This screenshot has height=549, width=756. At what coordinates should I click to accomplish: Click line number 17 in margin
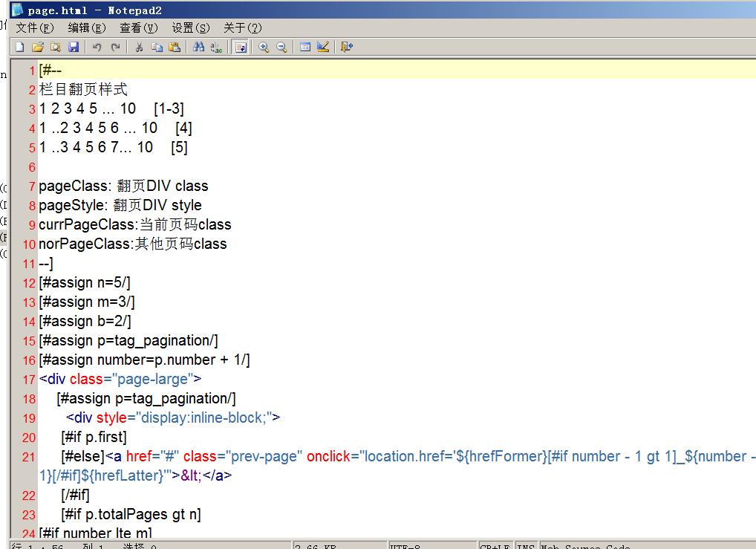coord(29,380)
